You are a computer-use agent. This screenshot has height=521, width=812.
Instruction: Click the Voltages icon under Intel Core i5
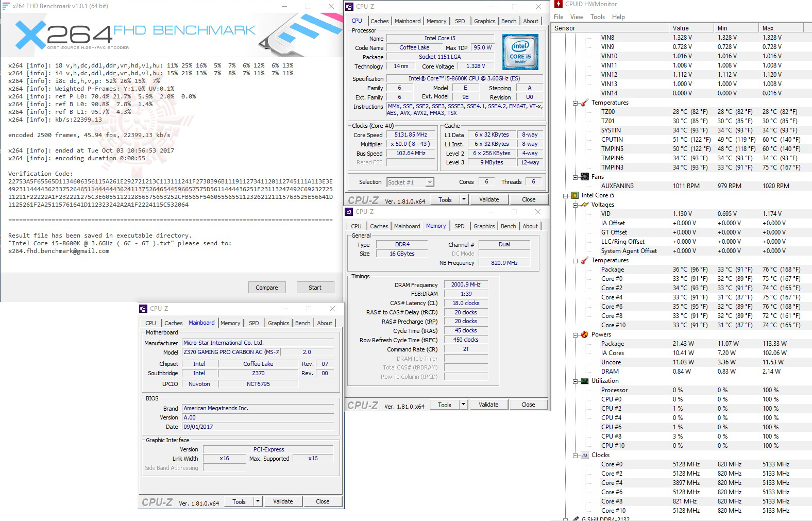584,205
